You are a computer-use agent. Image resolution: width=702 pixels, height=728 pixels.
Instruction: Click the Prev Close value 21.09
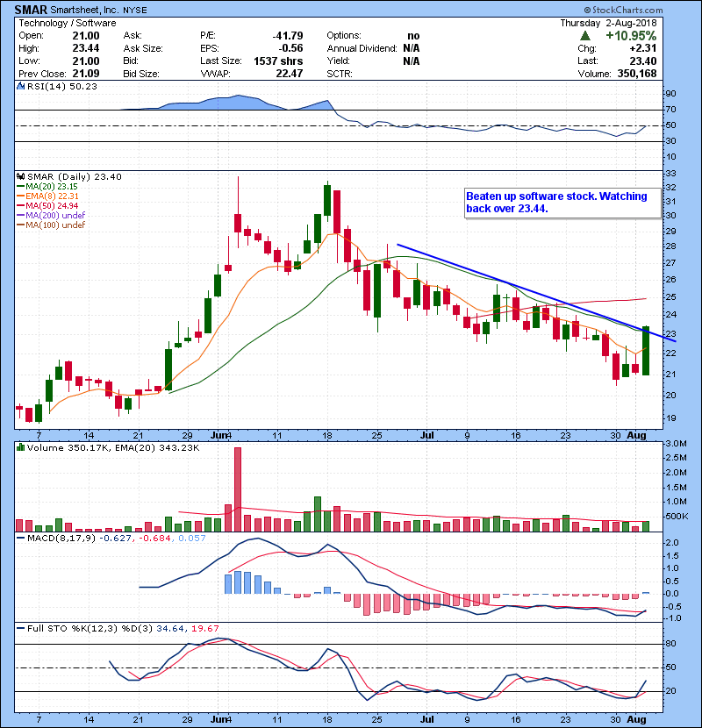(86, 74)
